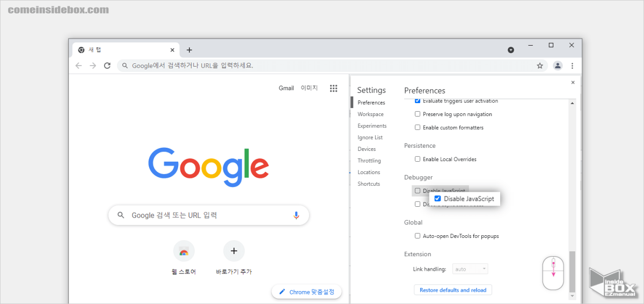Click Restore defaults and reload button
Screen dimensions: 644x304
click(x=453, y=290)
